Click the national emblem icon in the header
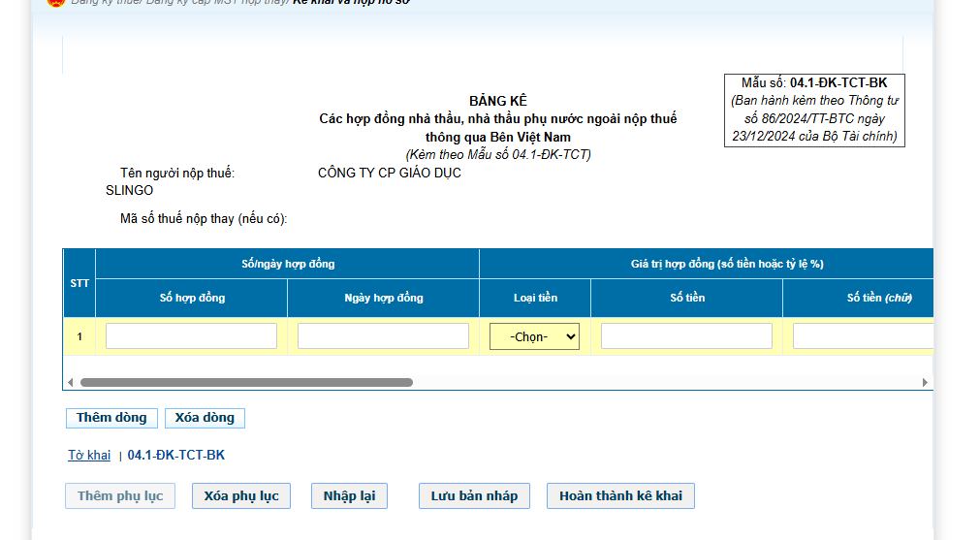Image resolution: width=980 pixels, height=540 pixels. point(55,3)
